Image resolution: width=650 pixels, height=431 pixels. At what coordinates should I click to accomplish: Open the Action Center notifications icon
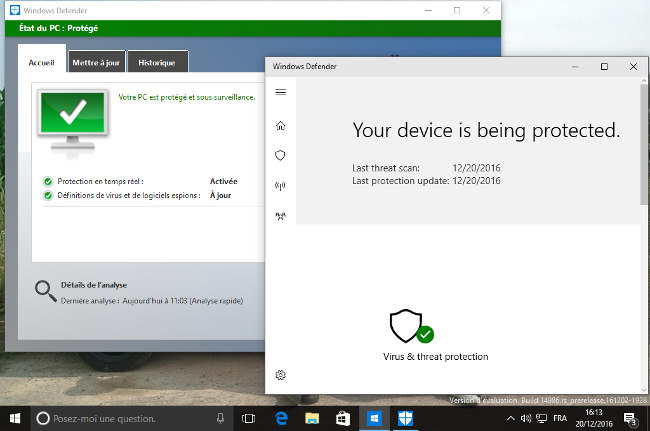click(x=630, y=419)
